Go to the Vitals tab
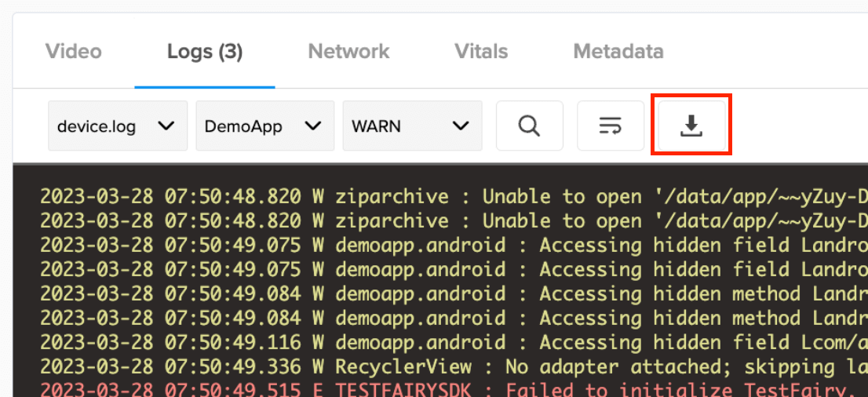868x397 pixels. point(481,52)
